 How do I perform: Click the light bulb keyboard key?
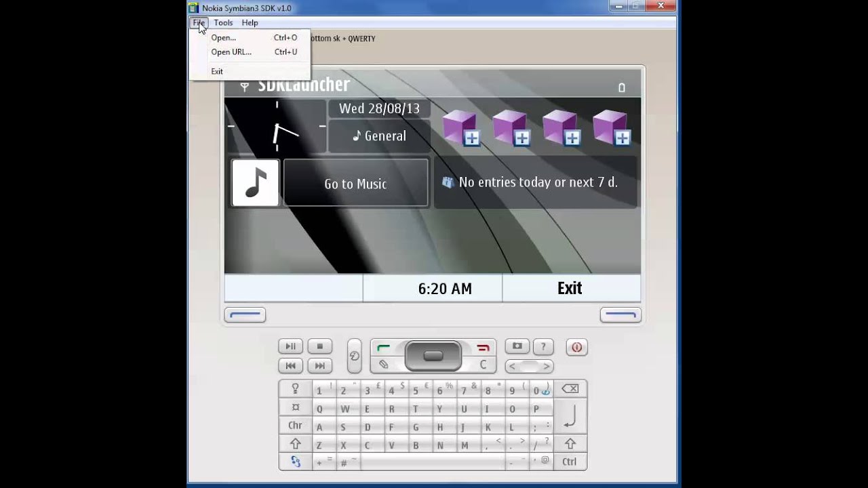[x=295, y=389]
